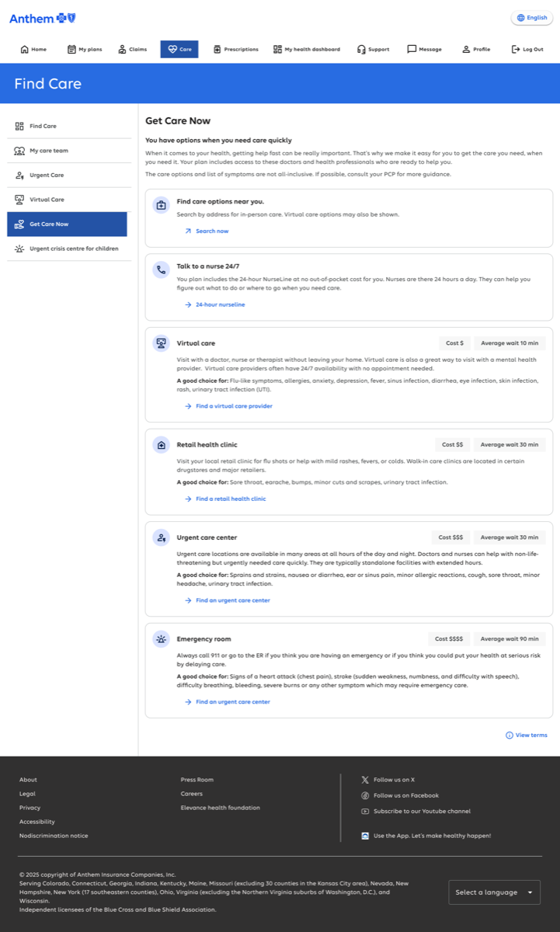Open Elevance health foundation link
Screen dimensions: 560x932
tap(221, 808)
